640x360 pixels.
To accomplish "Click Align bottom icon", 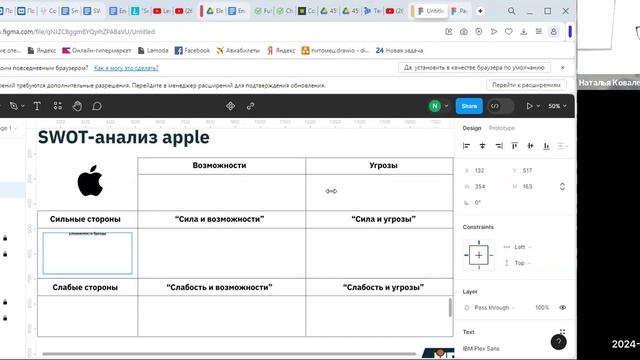I will click(546, 146).
